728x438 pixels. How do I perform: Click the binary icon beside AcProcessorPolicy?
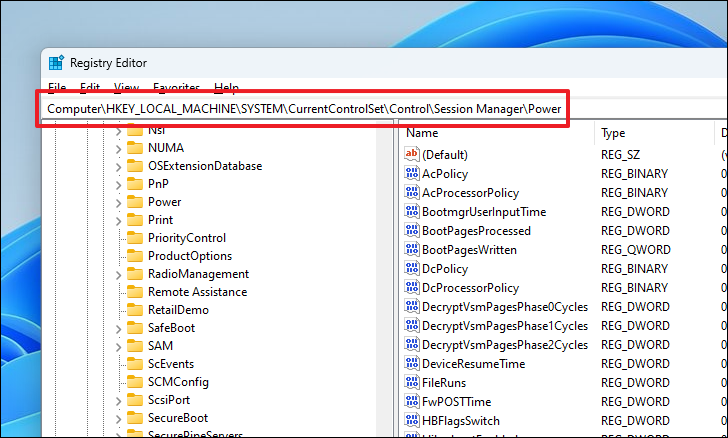(411, 192)
